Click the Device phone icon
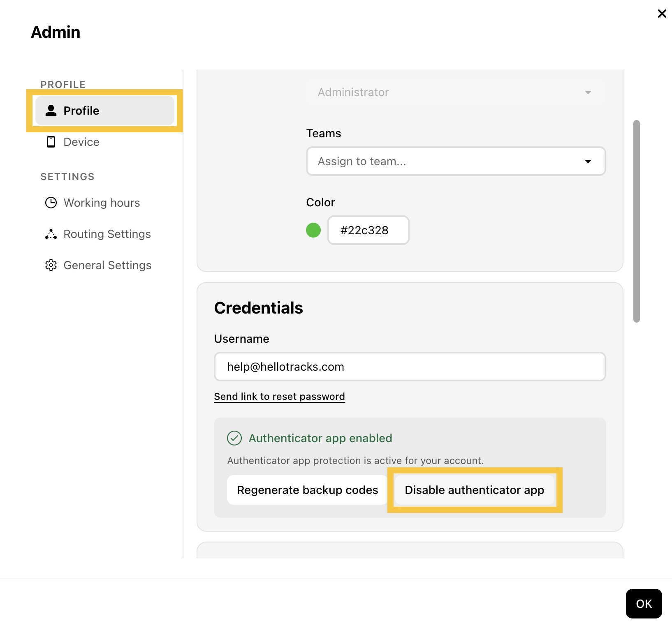Image resolution: width=672 pixels, height=623 pixels. pyautogui.click(x=51, y=142)
